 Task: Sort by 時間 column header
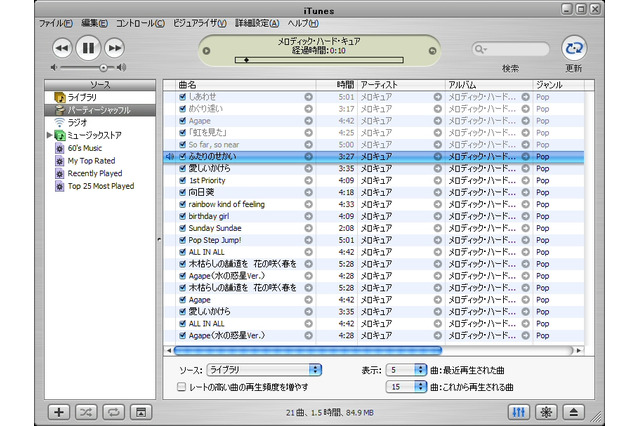coord(337,85)
